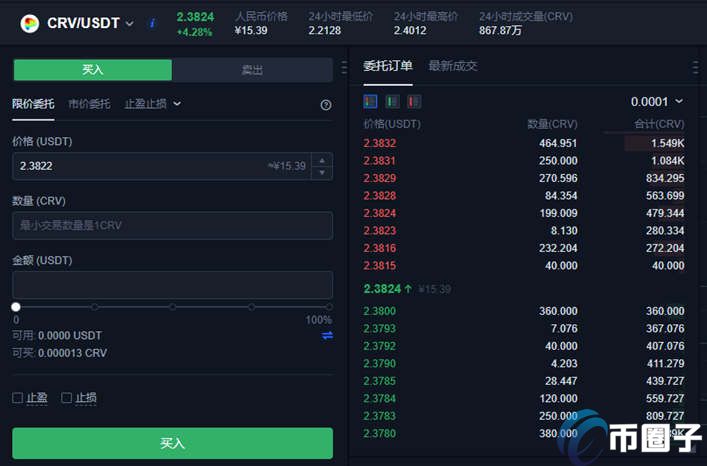Open help icon for order types

pyautogui.click(x=326, y=105)
